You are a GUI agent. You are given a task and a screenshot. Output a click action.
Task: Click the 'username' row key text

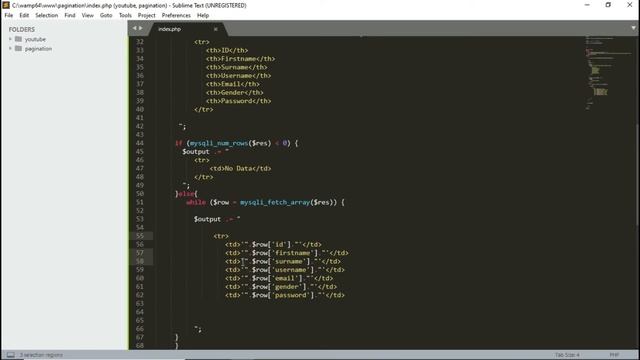point(290,269)
